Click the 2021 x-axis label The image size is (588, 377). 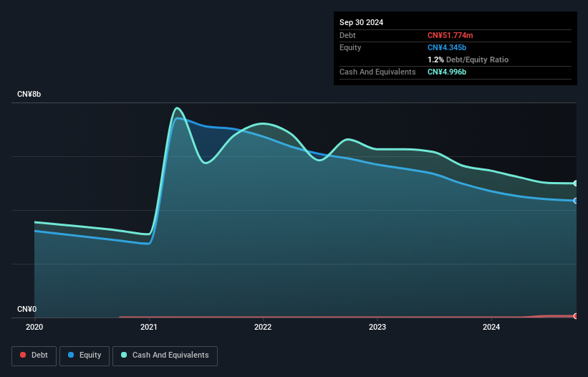149,327
